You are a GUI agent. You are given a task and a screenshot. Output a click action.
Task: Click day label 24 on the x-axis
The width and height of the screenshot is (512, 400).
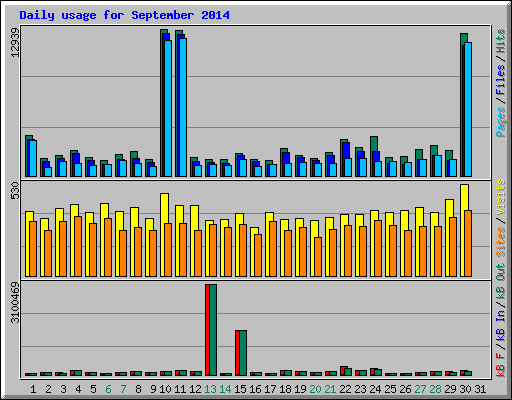click(x=375, y=389)
